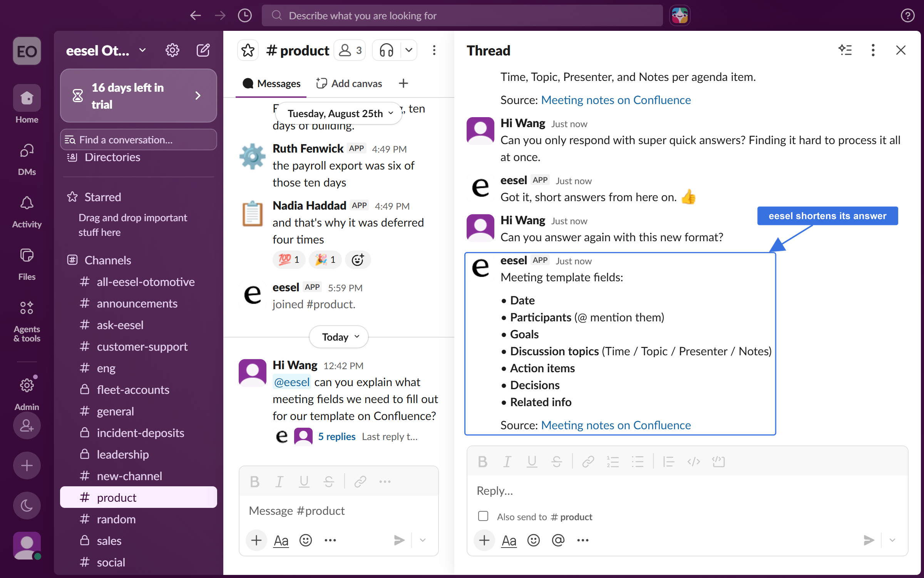Open thread send options dropdown arrow

pos(892,540)
